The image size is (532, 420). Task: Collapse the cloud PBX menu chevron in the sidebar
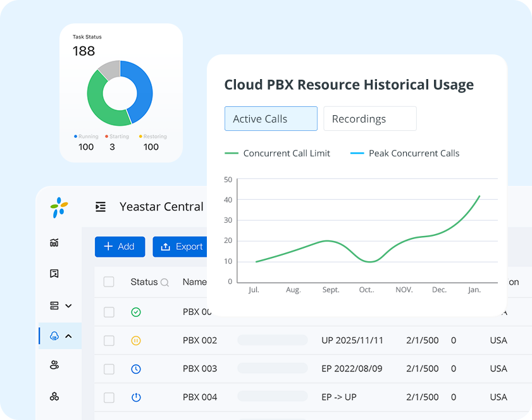click(68, 336)
